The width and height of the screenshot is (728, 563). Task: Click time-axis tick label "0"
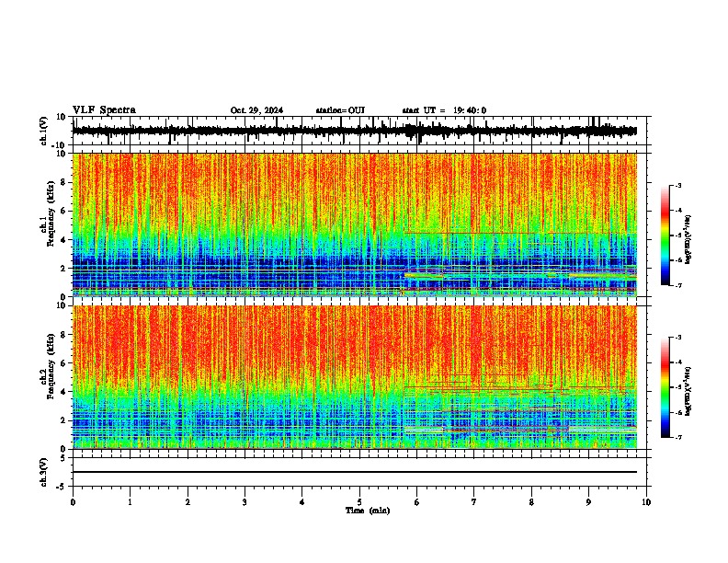tap(73, 502)
